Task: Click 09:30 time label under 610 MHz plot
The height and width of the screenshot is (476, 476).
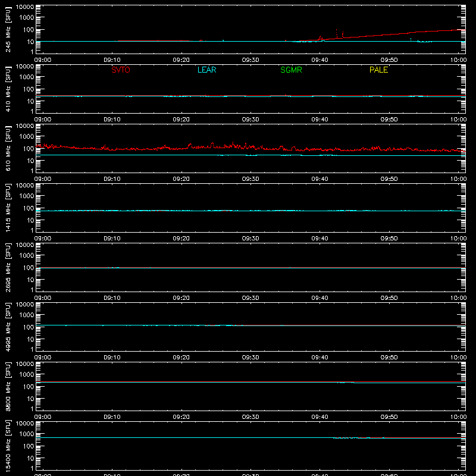Action: (250, 179)
